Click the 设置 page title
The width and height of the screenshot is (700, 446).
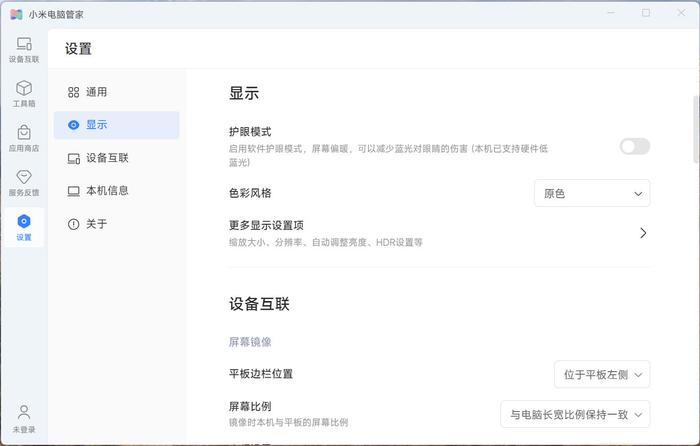pyautogui.click(x=78, y=49)
